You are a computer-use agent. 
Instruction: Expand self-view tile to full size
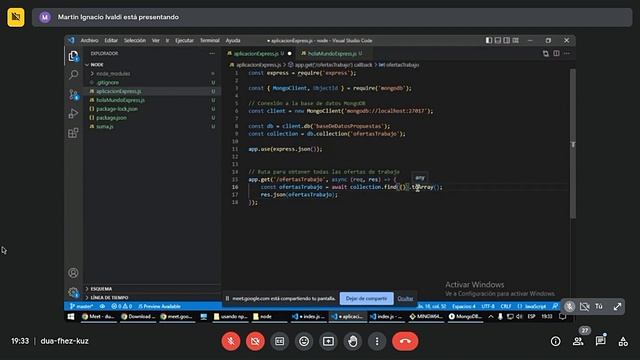[x=617, y=307]
